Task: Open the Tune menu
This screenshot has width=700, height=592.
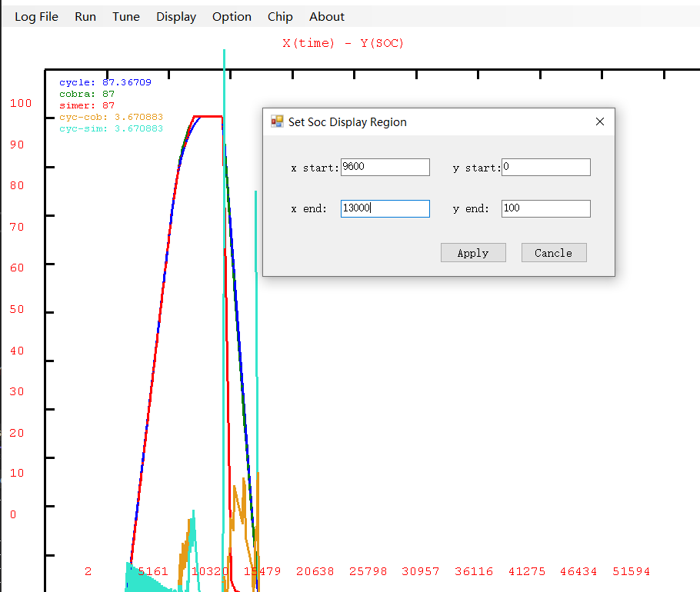Action: [x=126, y=17]
